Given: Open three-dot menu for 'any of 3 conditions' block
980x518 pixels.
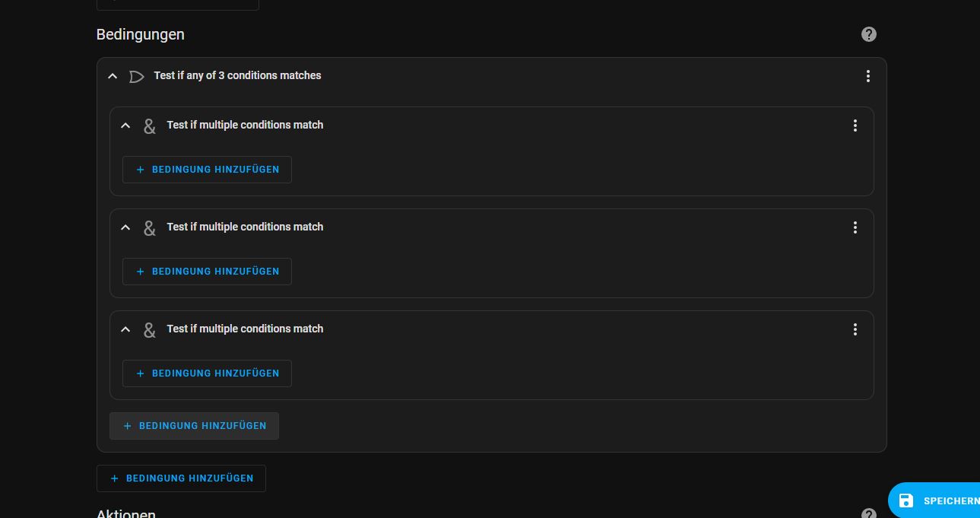Looking at the screenshot, I should point(867,76).
